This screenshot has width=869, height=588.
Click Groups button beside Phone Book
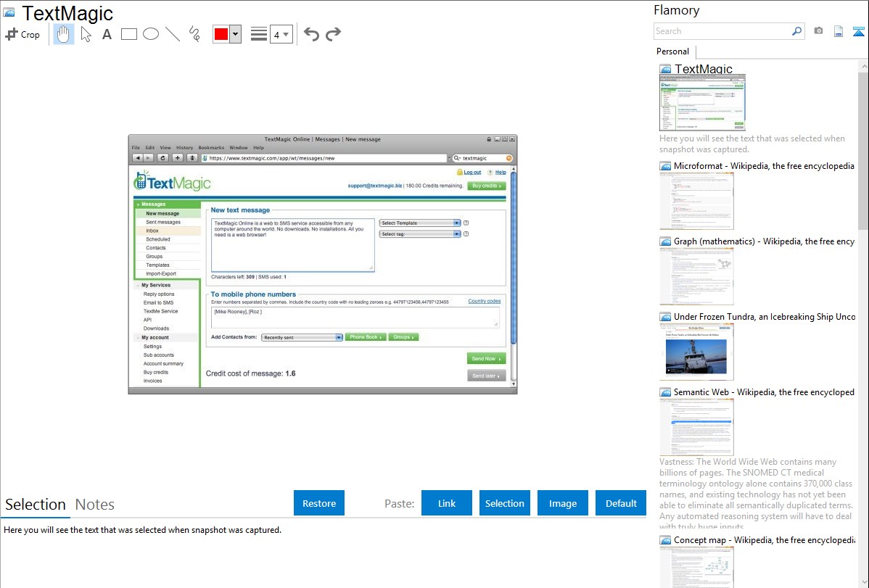(x=403, y=337)
